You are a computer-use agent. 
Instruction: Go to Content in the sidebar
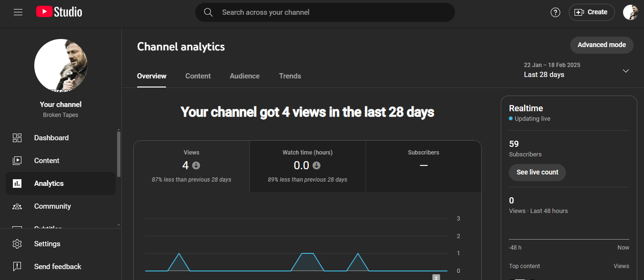pos(47,161)
